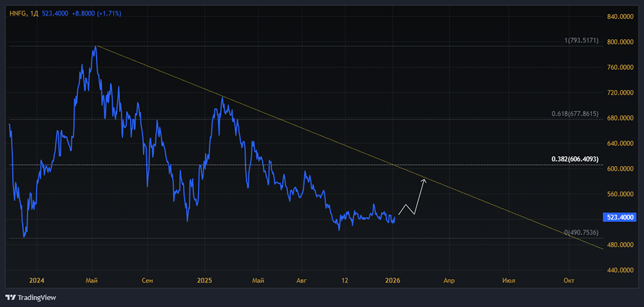Click the HNFG ticker symbol label
The width and height of the screenshot is (644, 307).
18,14
